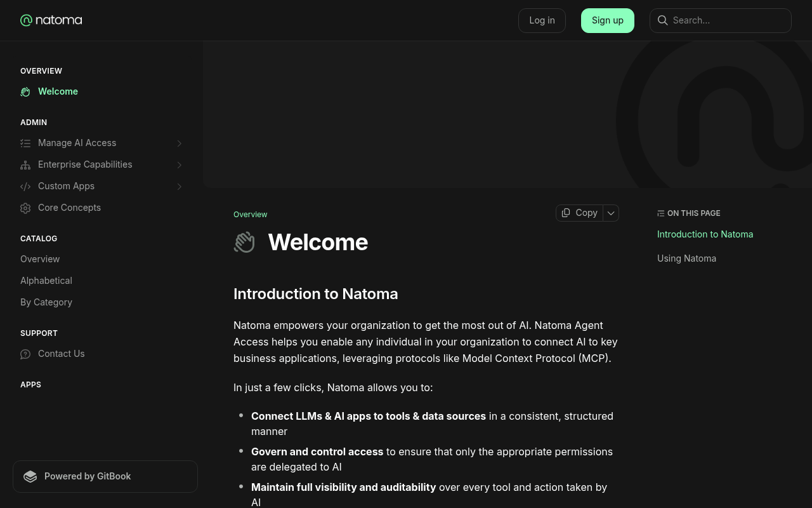This screenshot has height=508, width=812.
Task: Jump to Using Natoma section
Action: 686,258
